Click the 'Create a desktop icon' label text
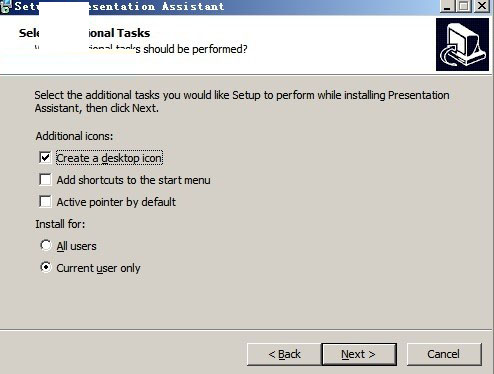This screenshot has height=374, width=494. 109,158
